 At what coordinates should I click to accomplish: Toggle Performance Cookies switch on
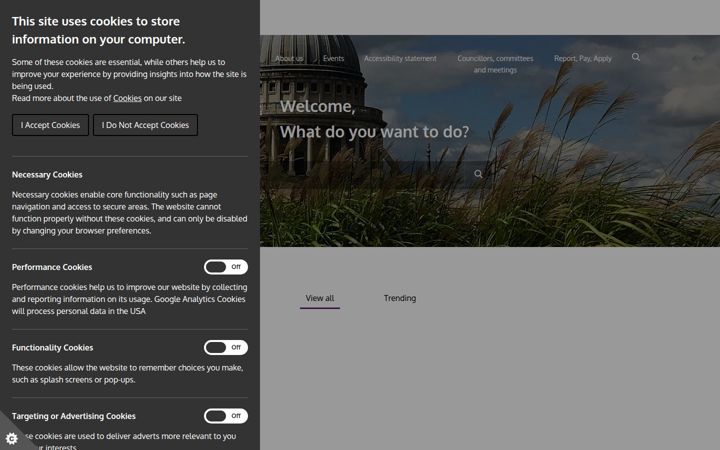[x=226, y=267]
